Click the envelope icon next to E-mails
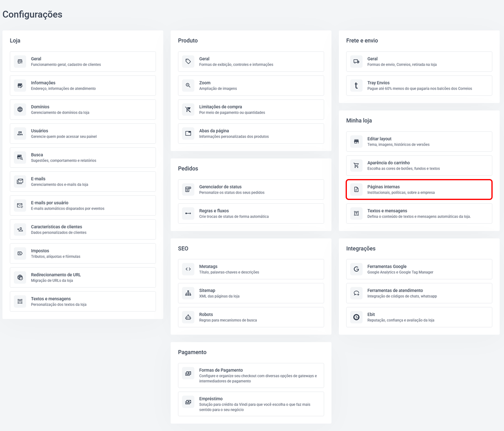The height and width of the screenshot is (431, 504). point(20,182)
